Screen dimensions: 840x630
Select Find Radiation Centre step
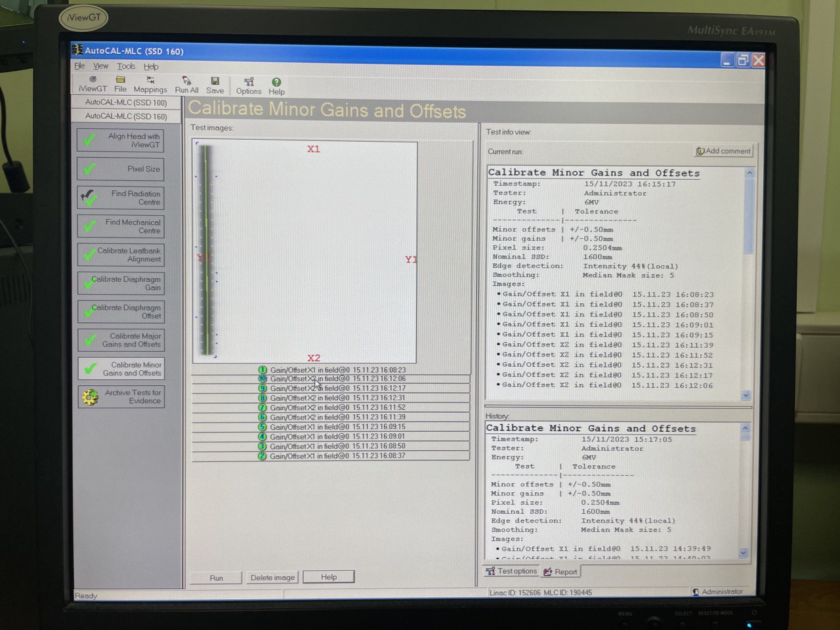pos(121,198)
